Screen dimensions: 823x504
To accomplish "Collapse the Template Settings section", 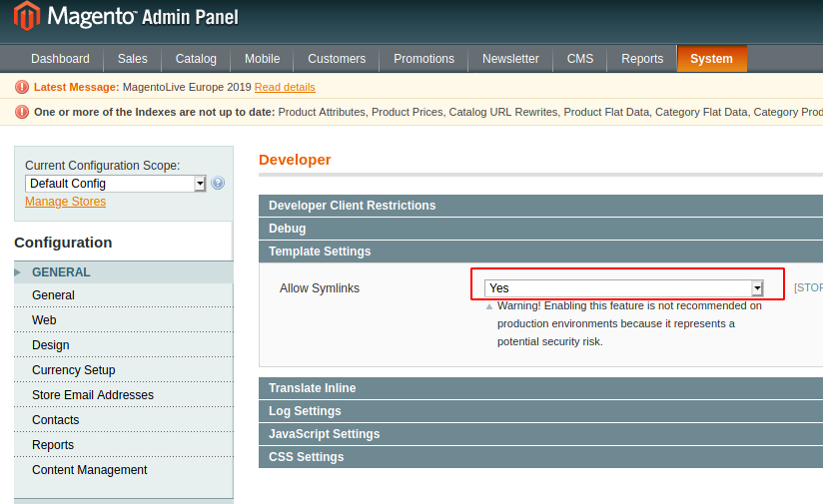I will (x=540, y=252).
